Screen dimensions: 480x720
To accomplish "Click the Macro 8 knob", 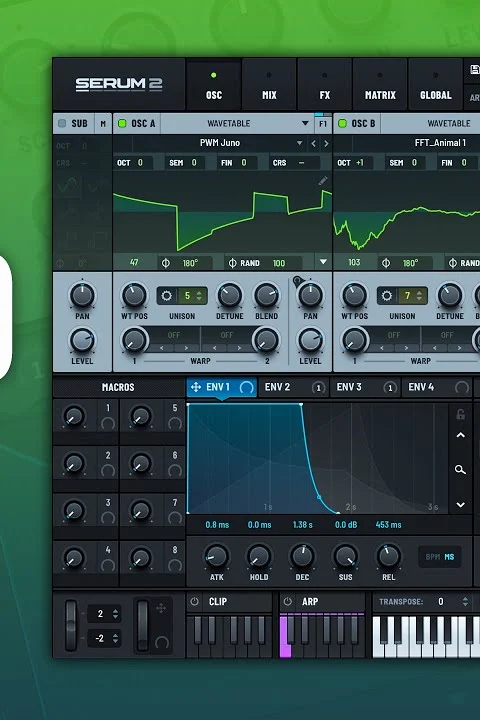I will pos(141,558).
